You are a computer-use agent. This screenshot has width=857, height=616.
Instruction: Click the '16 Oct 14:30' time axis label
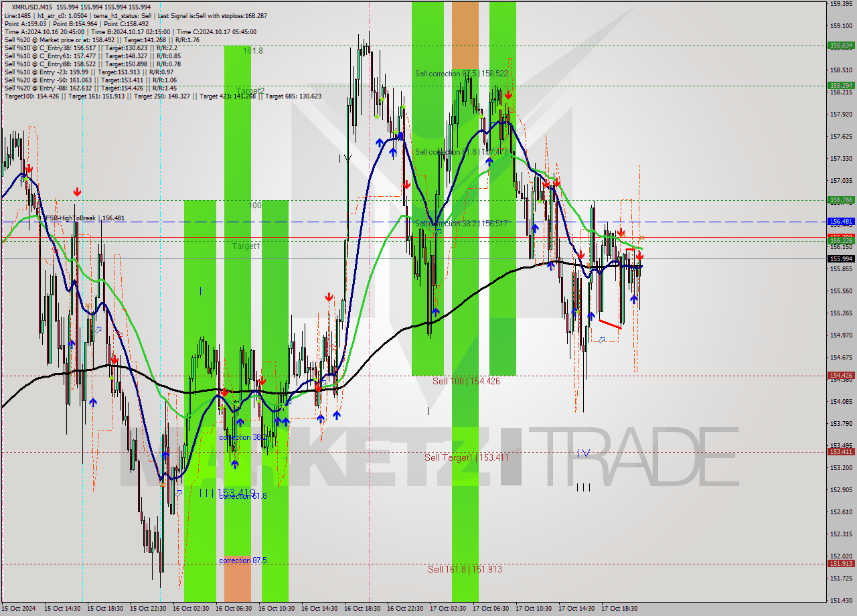[x=319, y=609]
